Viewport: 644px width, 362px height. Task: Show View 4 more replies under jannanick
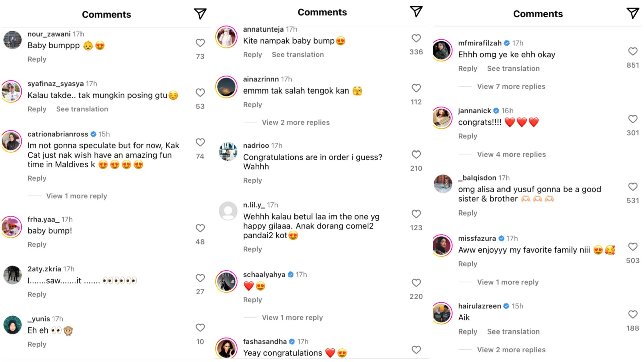(x=511, y=155)
